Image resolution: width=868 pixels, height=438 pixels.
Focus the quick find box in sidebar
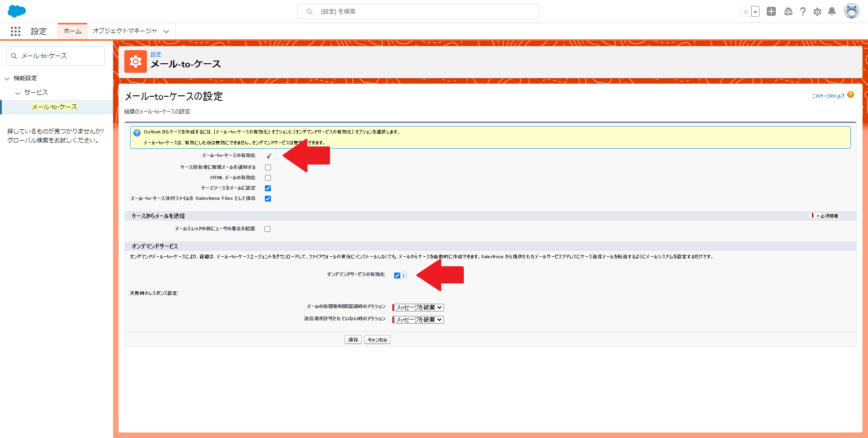(56, 56)
